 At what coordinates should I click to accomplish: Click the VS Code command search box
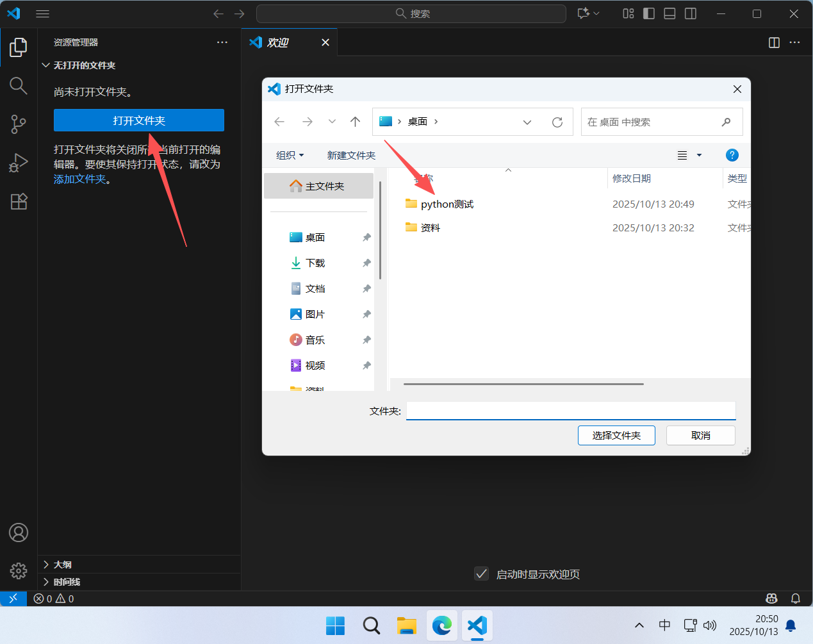tap(411, 13)
